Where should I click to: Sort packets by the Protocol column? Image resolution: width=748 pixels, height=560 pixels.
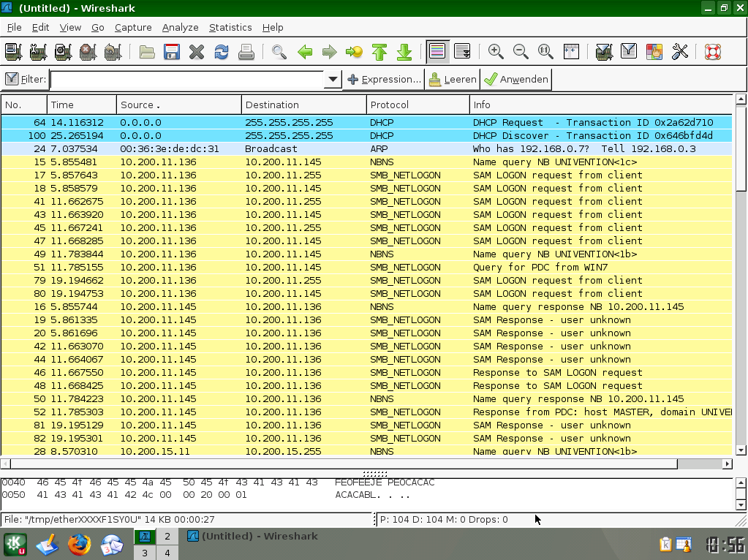(x=418, y=105)
